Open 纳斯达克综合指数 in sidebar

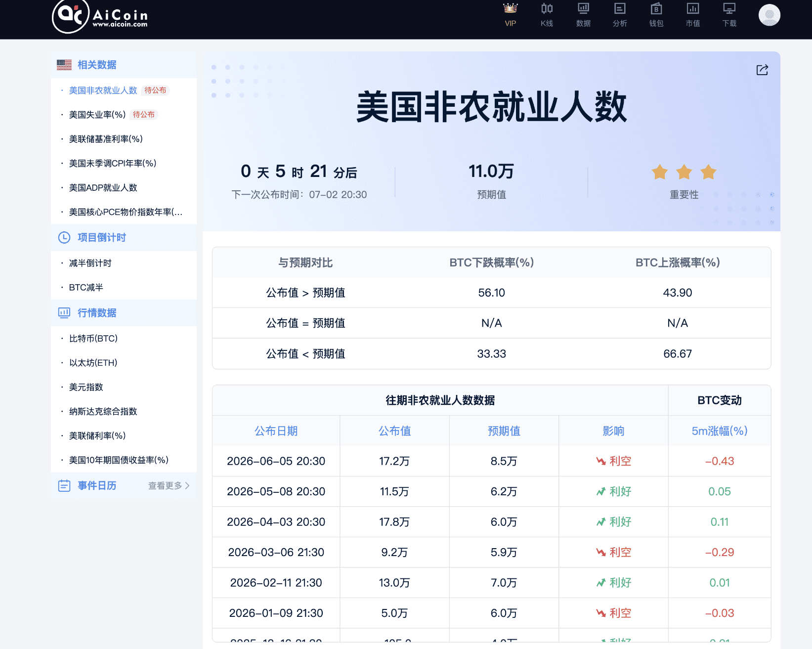[x=103, y=411]
